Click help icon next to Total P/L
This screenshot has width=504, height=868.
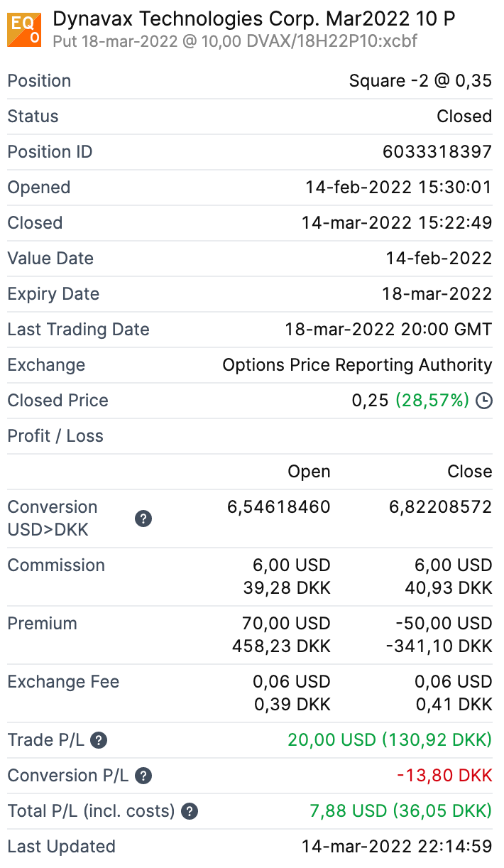point(190,812)
